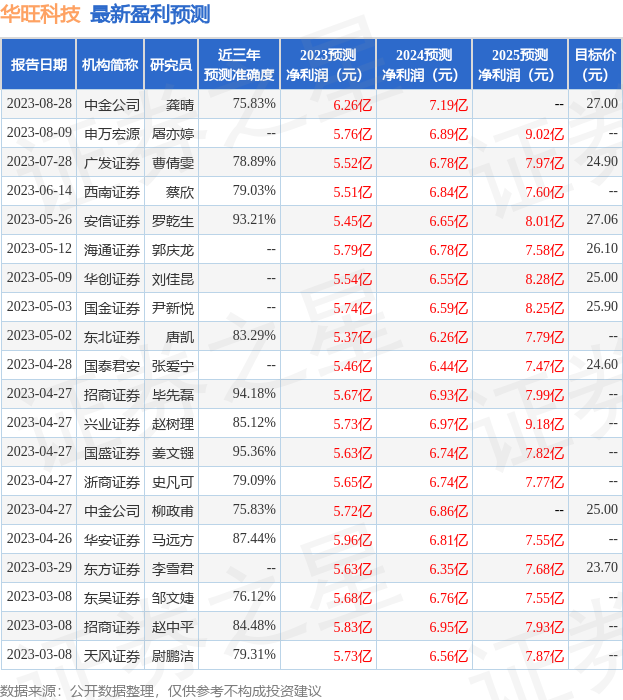
Task: Select the date 2023-06-14
Action: click(x=39, y=190)
